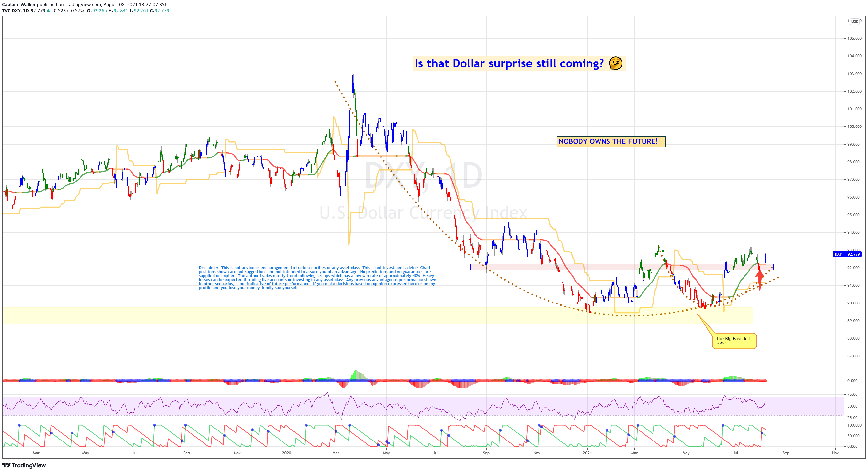This screenshot has width=868, height=472.
Task: Open the Captain_Walker author name
Action: (19, 4)
